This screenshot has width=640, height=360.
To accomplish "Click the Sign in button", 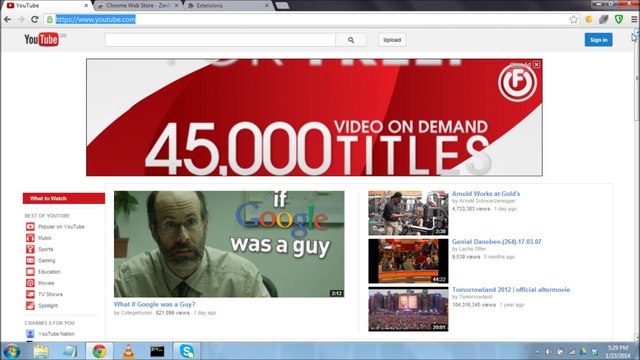I will point(598,40).
